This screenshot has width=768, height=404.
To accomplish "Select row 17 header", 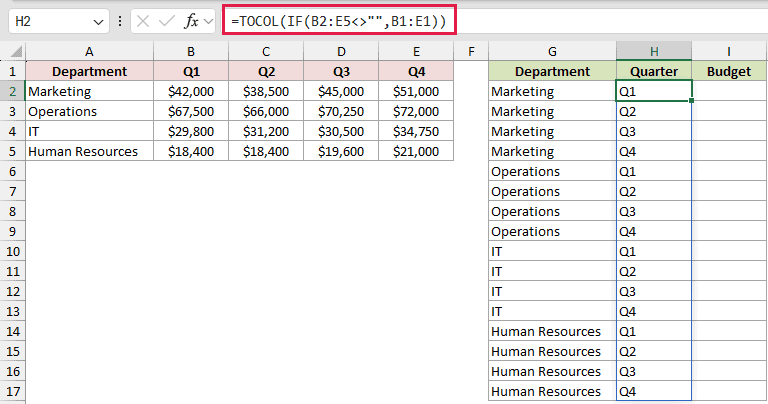I will point(13,391).
